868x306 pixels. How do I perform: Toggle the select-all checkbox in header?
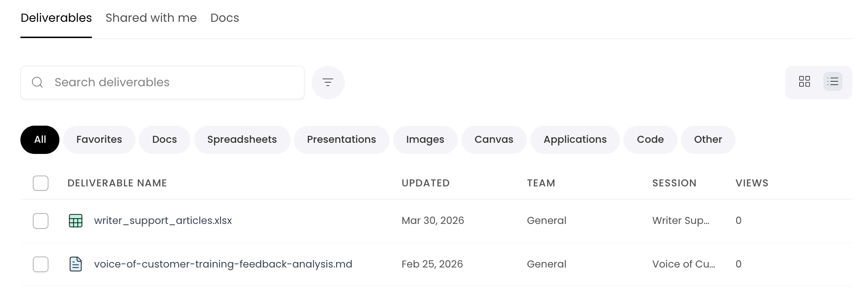[41, 183]
